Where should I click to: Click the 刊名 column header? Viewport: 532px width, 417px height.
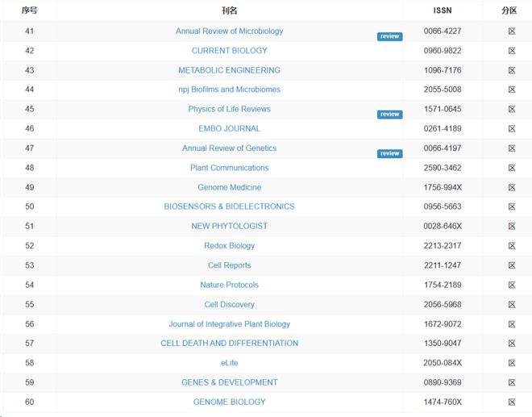coord(229,10)
